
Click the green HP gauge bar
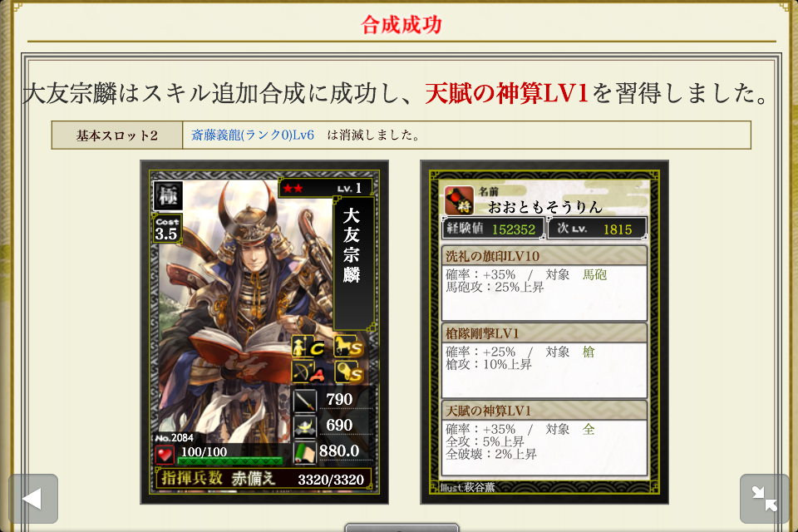coord(230,461)
